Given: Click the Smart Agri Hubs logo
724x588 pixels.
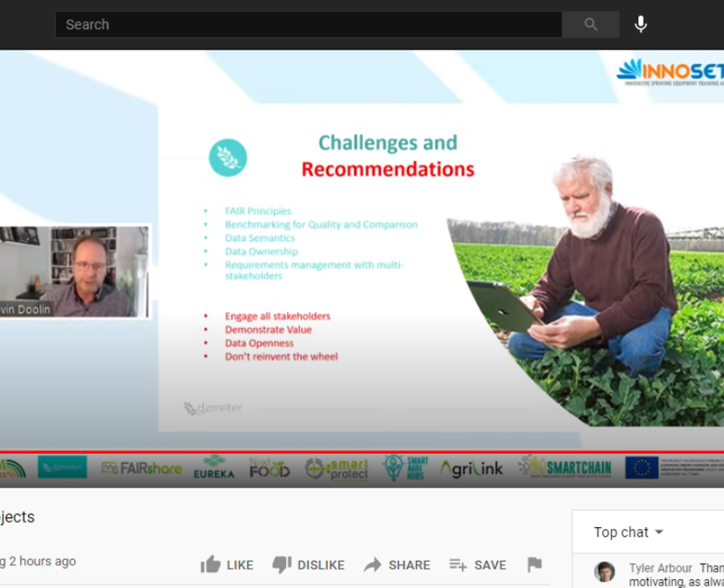Looking at the screenshot, I should click(x=406, y=468).
